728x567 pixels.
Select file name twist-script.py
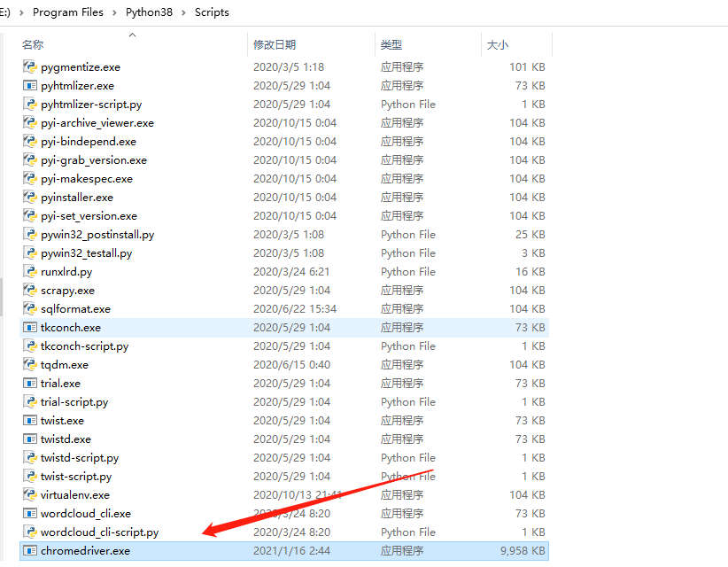pyautogui.click(x=76, y=476)
